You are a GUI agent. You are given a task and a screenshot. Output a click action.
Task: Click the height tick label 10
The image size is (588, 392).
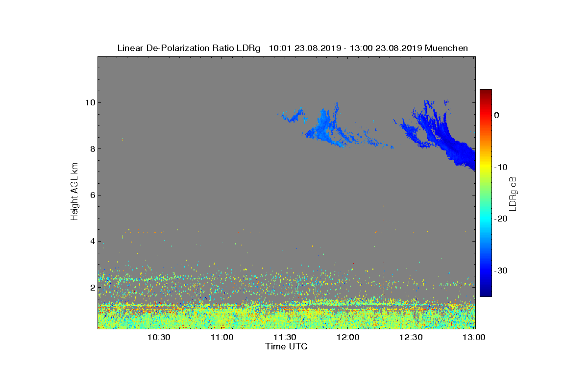pyautogui.click(x=89, y=102)
